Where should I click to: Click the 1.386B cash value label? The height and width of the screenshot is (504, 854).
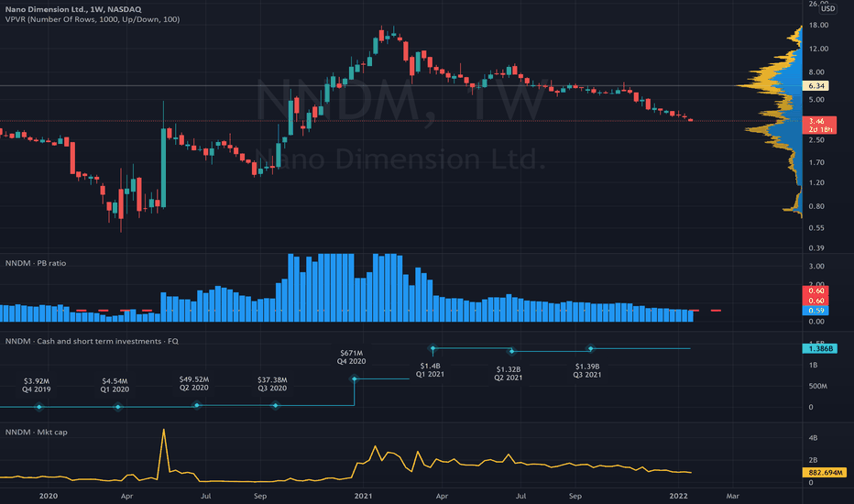pyautogui.click(x=820, y=349)
